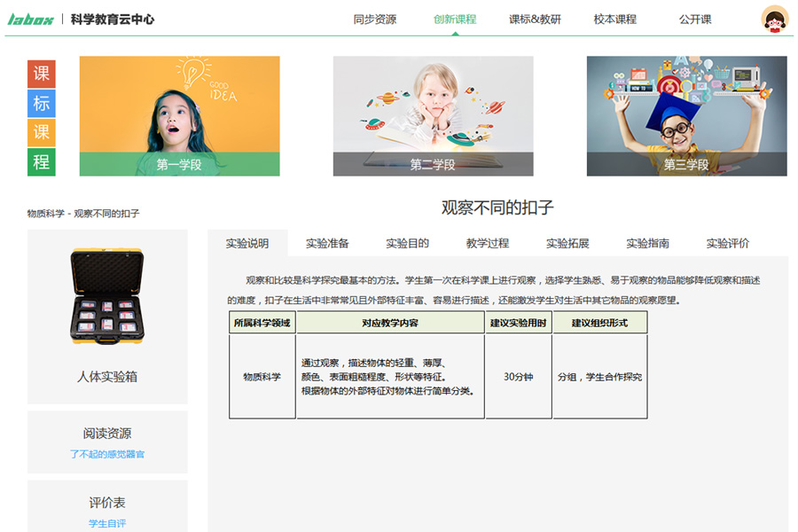Image resolution: width=798 pixels, height=532 pixels.
Task: Click the blue 标 tile
Action: [41, 104]
